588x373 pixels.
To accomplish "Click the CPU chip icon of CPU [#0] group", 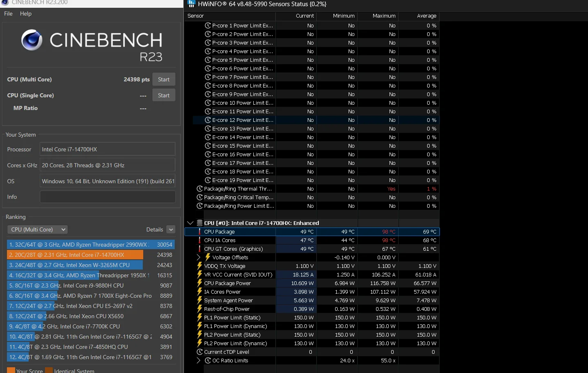I will click(200, 223).
